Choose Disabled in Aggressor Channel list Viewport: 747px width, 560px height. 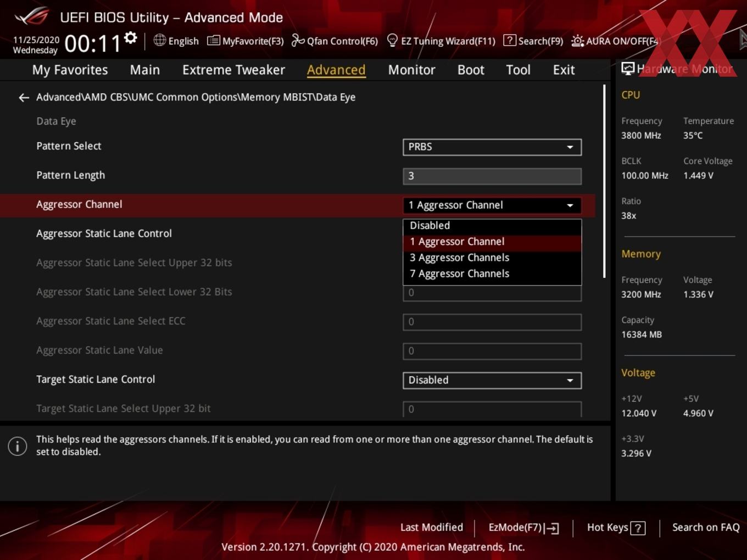tap(492, 226)
